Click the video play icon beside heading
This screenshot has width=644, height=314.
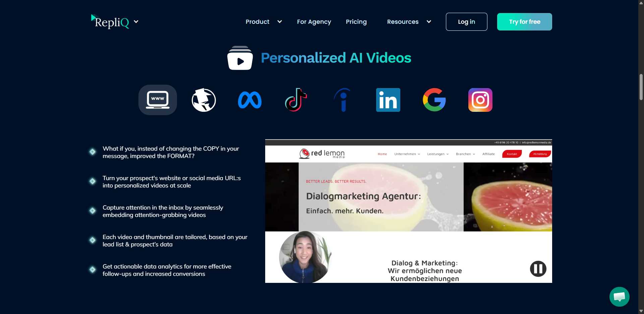point(240,58)
